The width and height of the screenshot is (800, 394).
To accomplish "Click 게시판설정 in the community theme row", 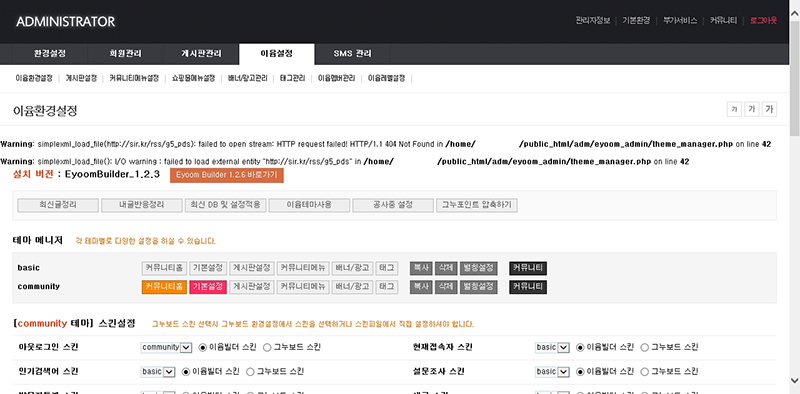I will pos(252,287).
